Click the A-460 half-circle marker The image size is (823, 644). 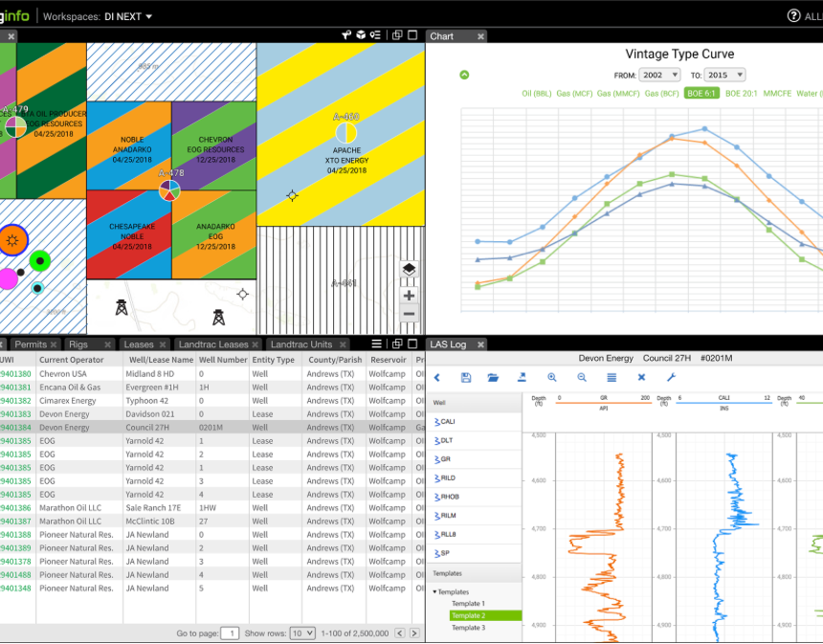pos(345,133)
